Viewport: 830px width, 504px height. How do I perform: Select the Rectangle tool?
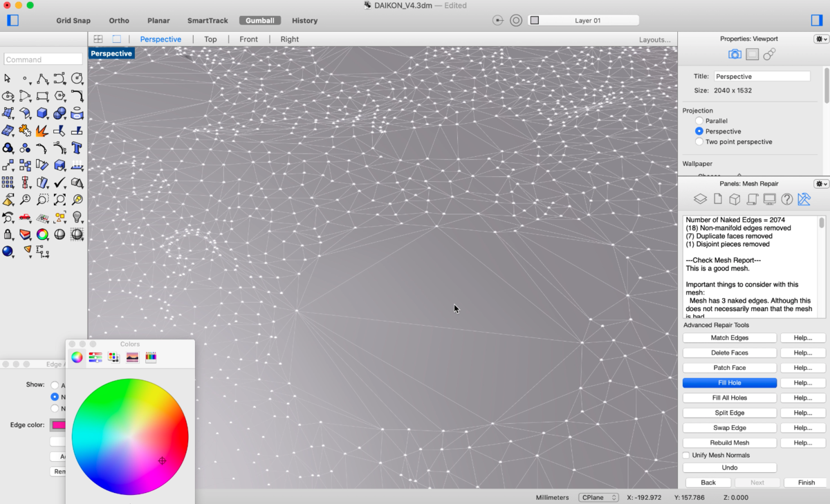(42, 96)
